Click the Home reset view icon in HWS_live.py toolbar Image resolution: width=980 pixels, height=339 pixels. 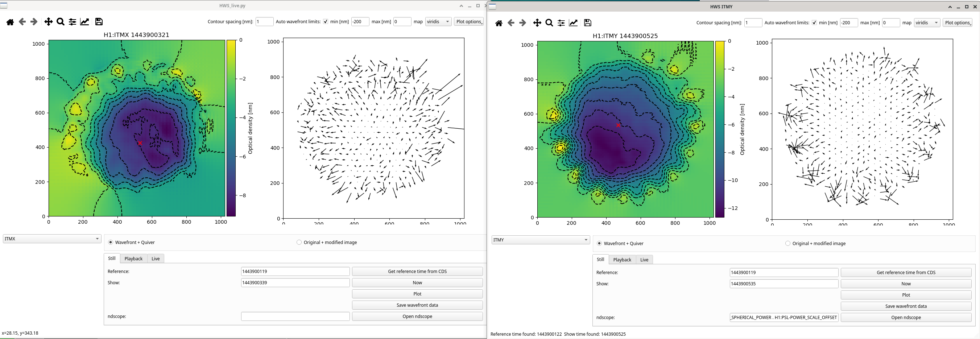(x=10, y=22)
